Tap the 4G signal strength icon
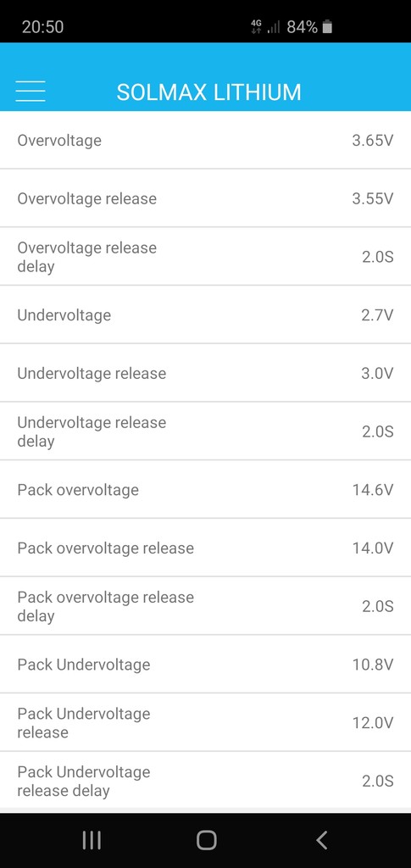Screen dimensions: 411x868 (265, 26)
